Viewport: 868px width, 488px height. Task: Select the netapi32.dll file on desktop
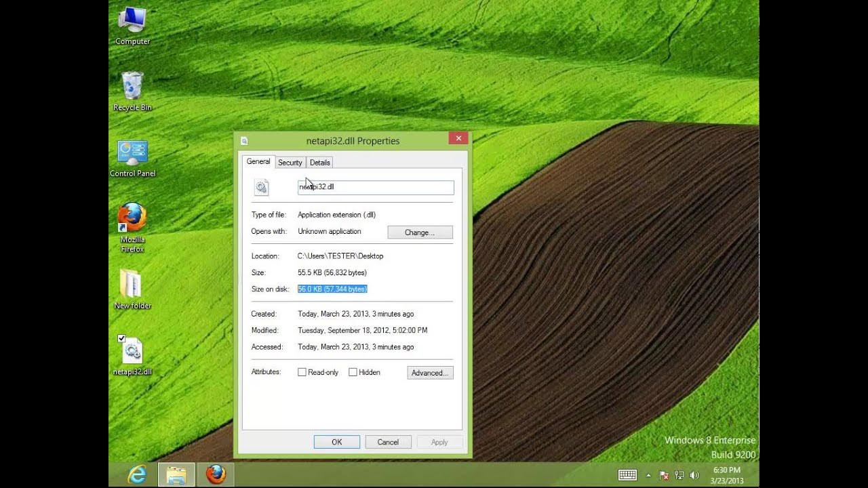point(132,356)
